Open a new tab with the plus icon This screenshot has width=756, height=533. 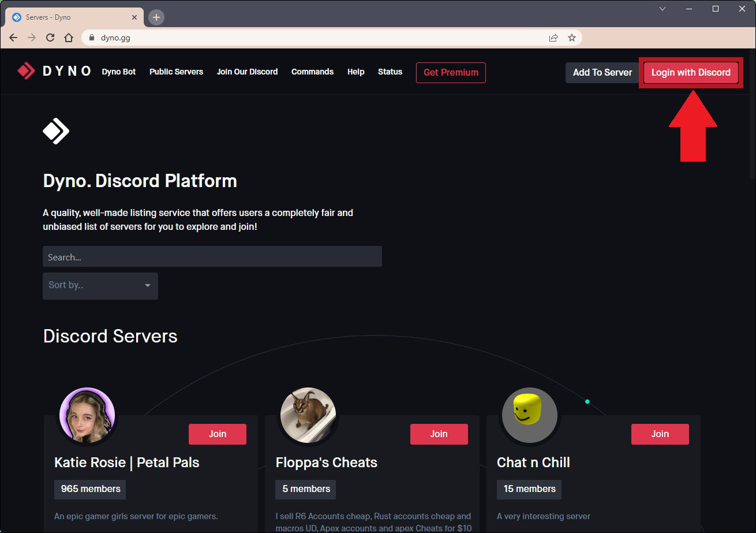[156, 17]
